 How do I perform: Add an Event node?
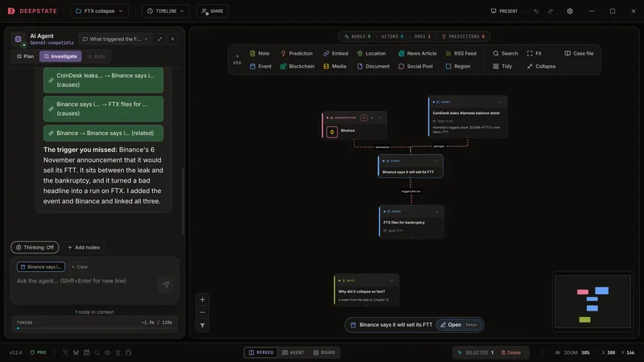pyautogui.click(x=260, y=66)
